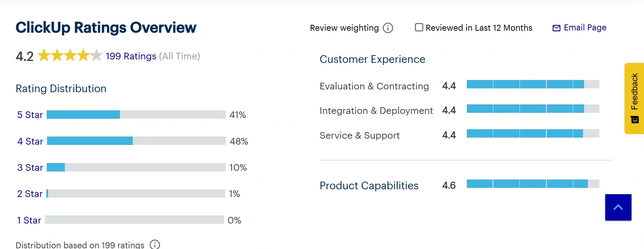Choose the 2 Star rating row

(x=30, y=194)
